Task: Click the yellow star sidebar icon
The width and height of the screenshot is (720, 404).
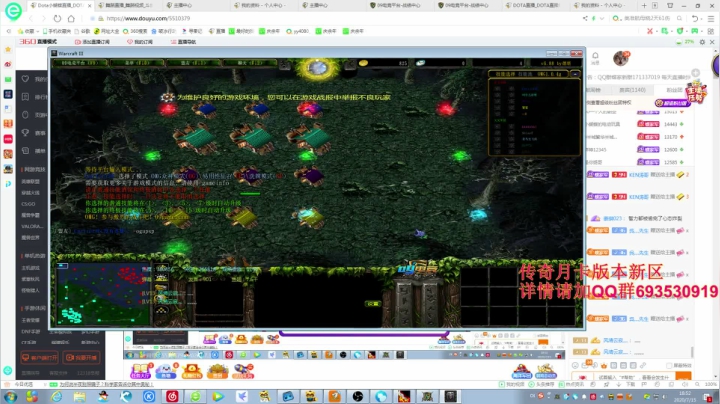Action: (x=8, y=49)
